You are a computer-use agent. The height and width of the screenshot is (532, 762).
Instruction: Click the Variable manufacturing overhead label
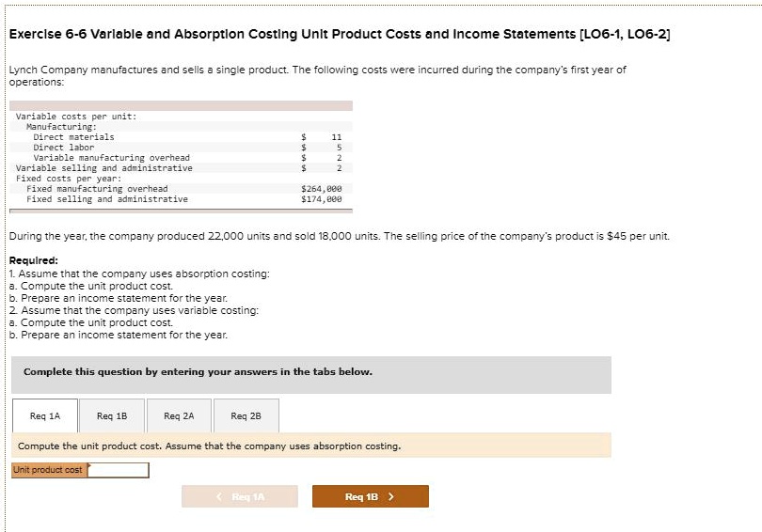pyautogui.click(x=111, y=158)
